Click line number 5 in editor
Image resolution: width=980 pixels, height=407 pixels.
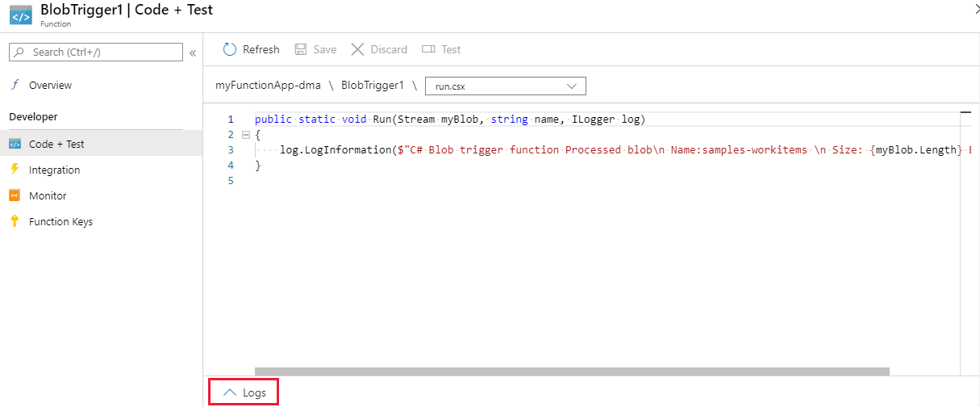pos(231,181)
